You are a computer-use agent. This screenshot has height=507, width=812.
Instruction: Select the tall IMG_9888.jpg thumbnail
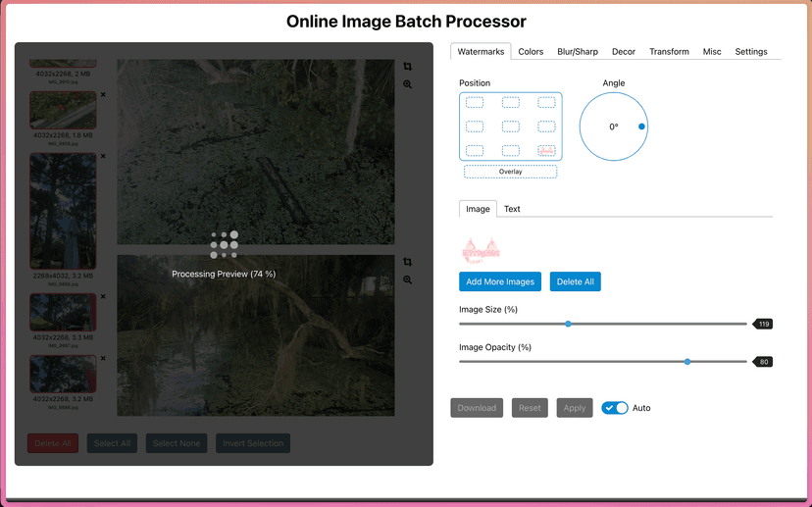click(x=63, y=211)
